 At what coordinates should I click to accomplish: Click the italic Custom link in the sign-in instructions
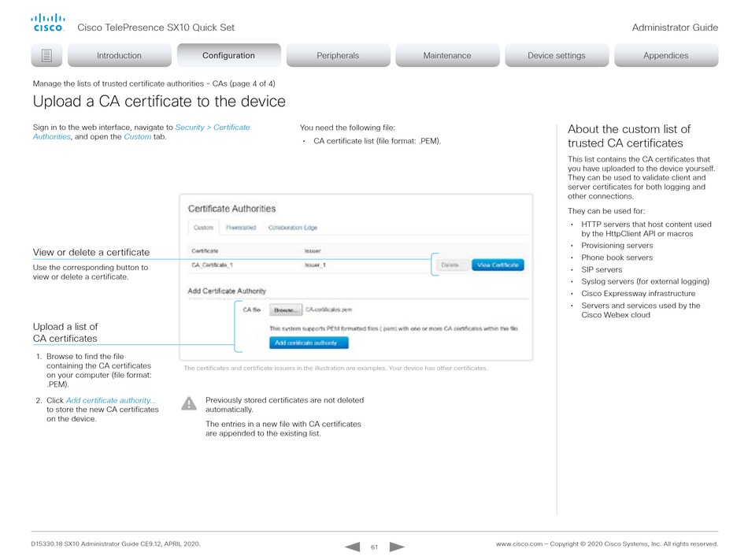pos(137,137)
